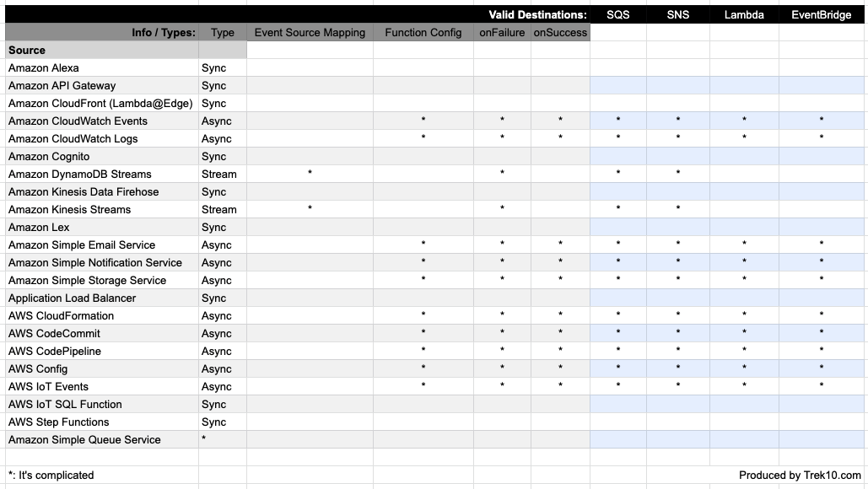This screenshot has width=868, height=489.
Task: Select the onSuccess column header
Action: pyautogui.click(x=559, y=33)
